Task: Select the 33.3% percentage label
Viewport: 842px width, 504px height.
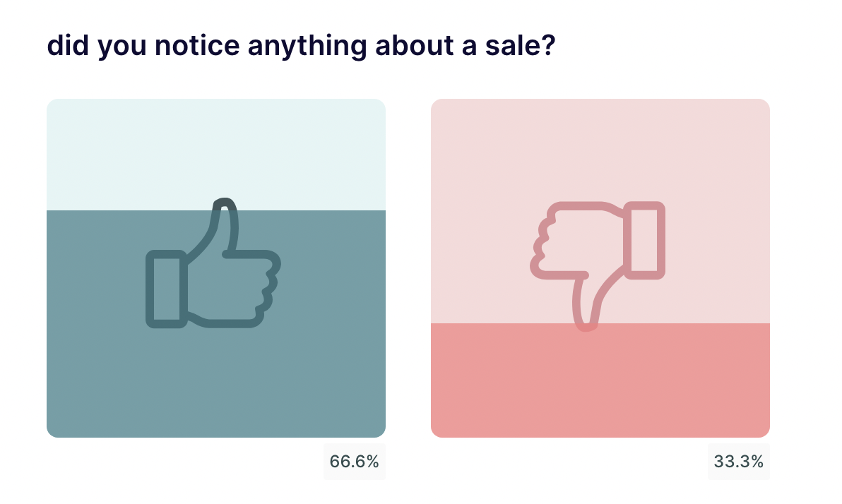Action: click(x=738, y=462)
